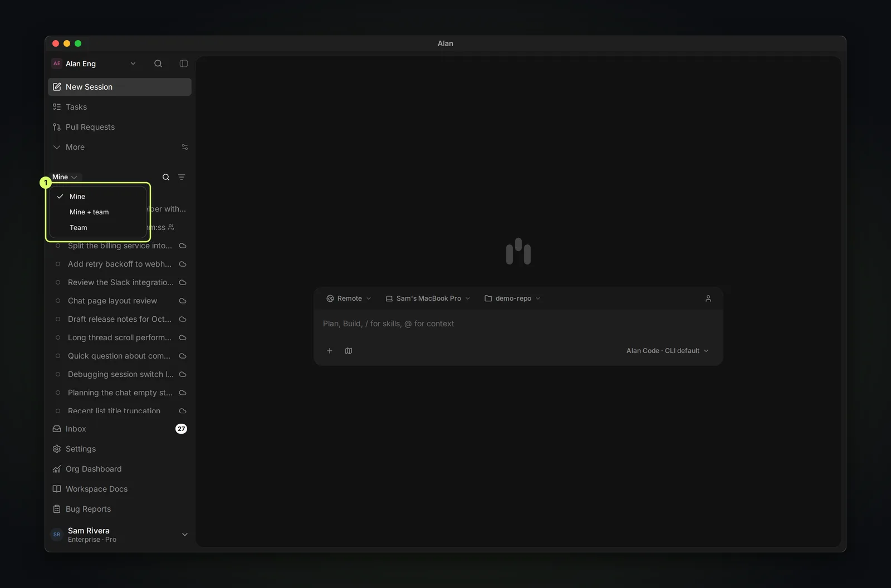Click status circle on Quick question row
Viewport: 891px width, 588px height.
click(x=58, y=356)
